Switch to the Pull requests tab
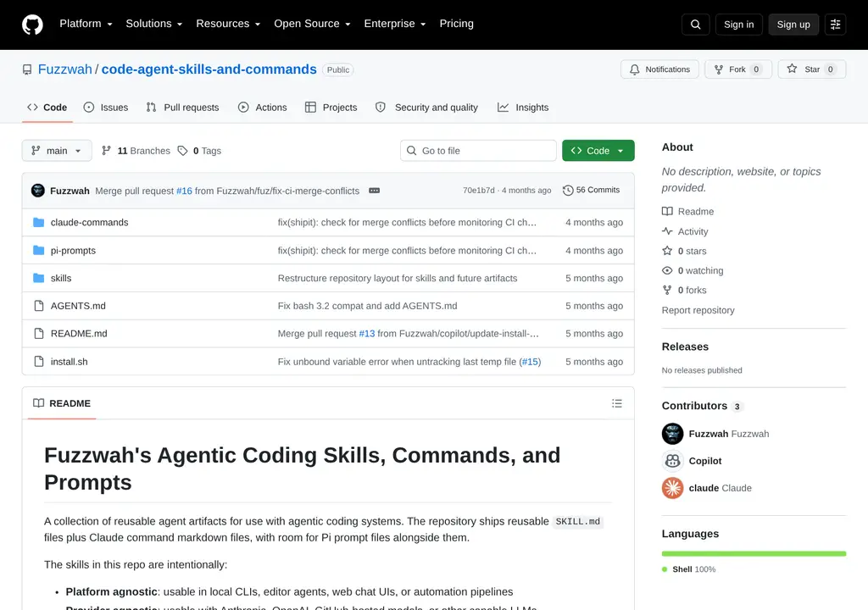 183,108
